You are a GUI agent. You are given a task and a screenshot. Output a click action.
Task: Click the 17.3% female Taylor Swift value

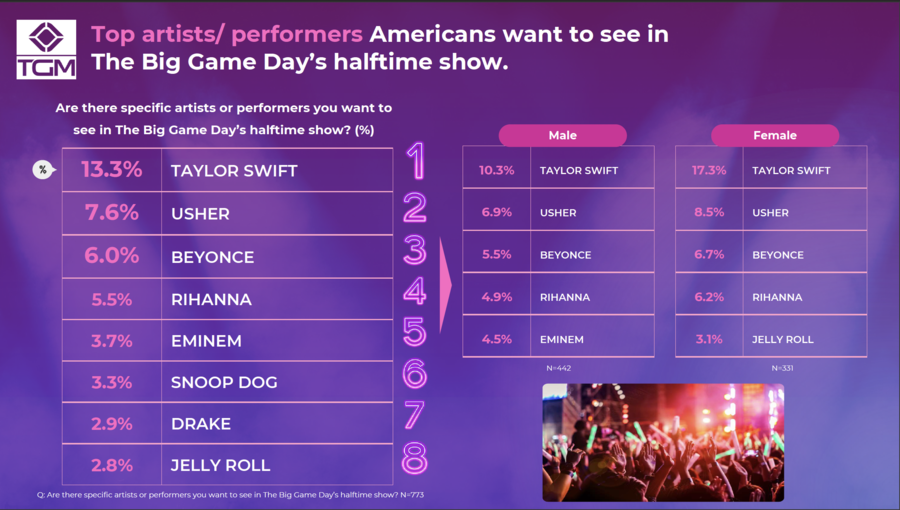tap(708, 170)
